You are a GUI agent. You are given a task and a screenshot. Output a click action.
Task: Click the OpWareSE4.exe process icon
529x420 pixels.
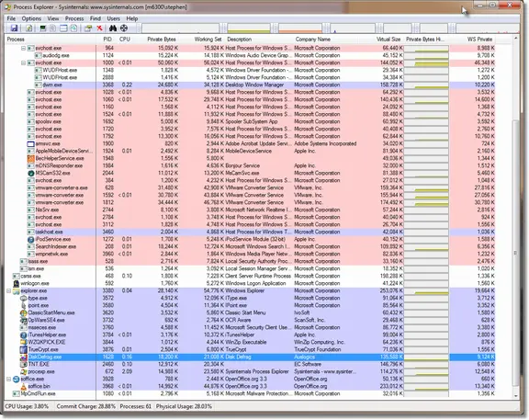[x=24, y=321]
